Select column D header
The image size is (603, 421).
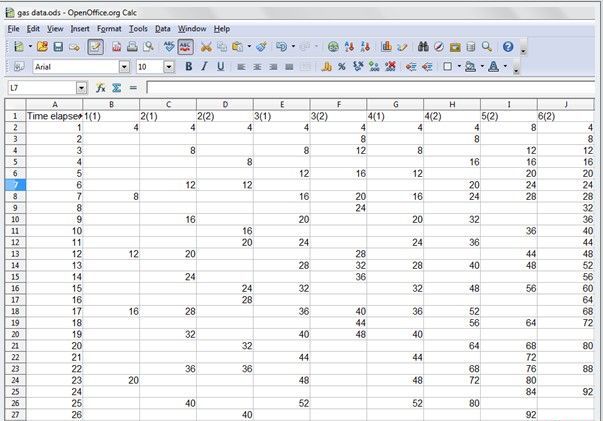point(224,103)
